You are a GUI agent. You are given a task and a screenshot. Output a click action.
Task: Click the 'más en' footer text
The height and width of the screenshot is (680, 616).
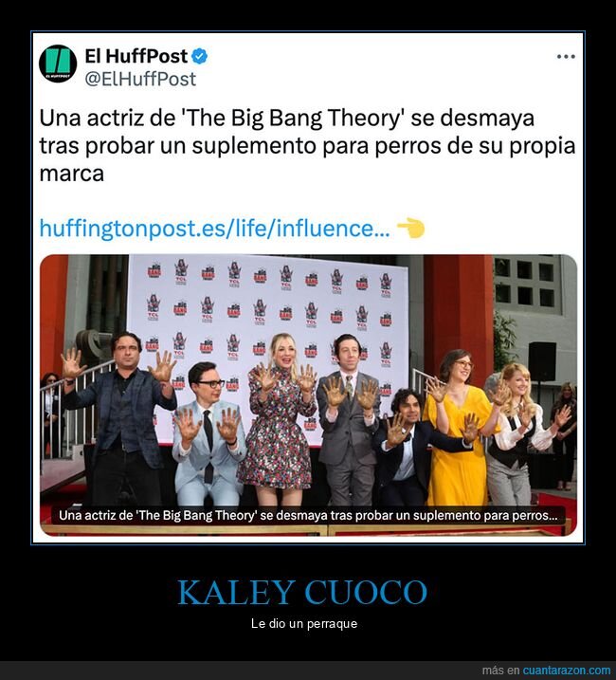tap(500, 670)
